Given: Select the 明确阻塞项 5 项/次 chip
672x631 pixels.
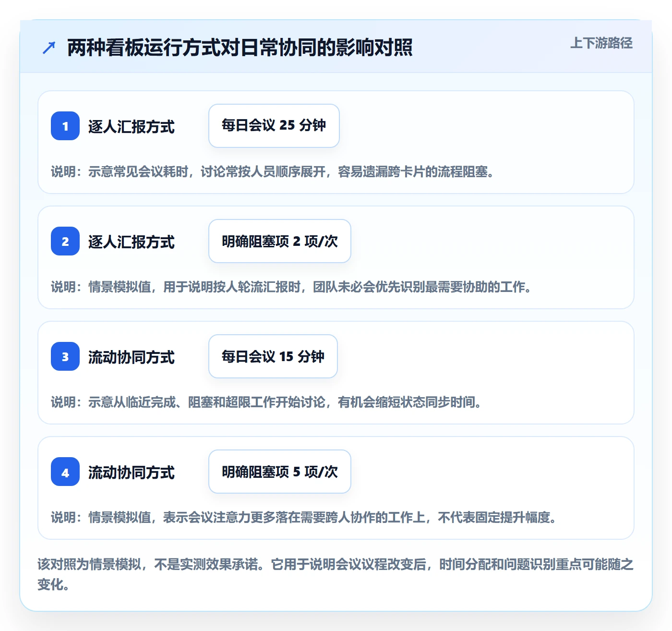Looking at the screenshot, I should (x=280, y=472).
